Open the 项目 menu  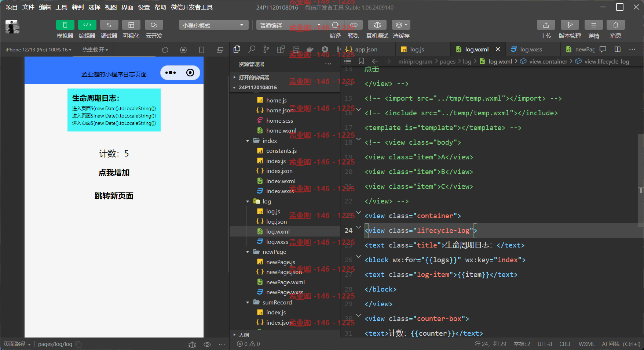[x=12, y=7]
